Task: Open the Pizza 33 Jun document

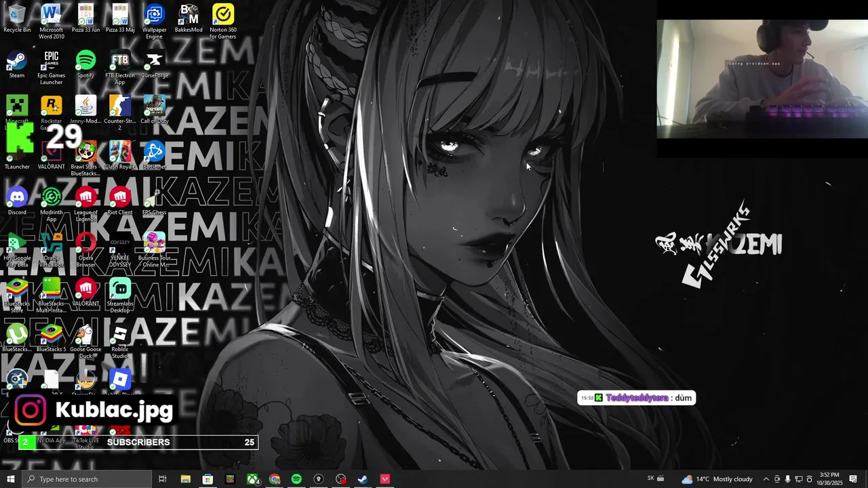Action: tap(85, 19)
